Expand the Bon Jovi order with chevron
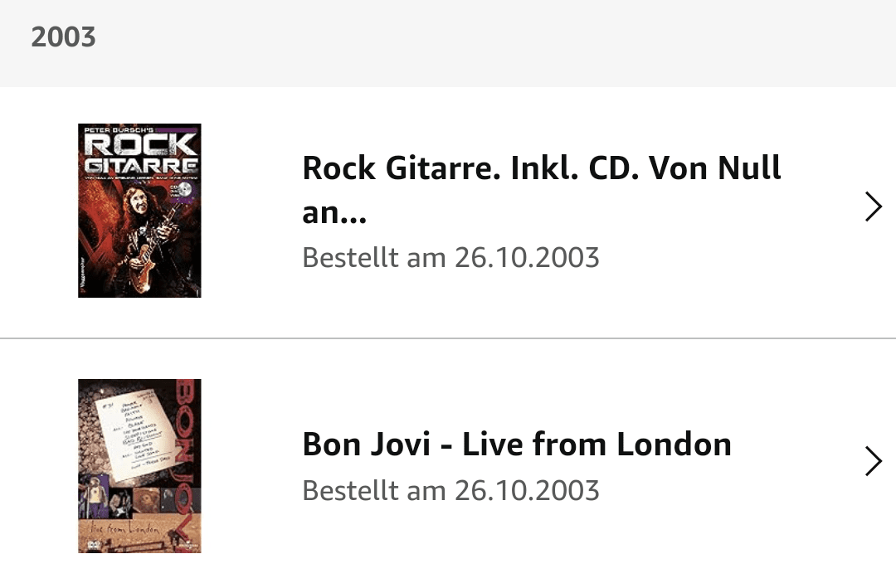This screenshot has height=588, width=896. pos(873,461)
